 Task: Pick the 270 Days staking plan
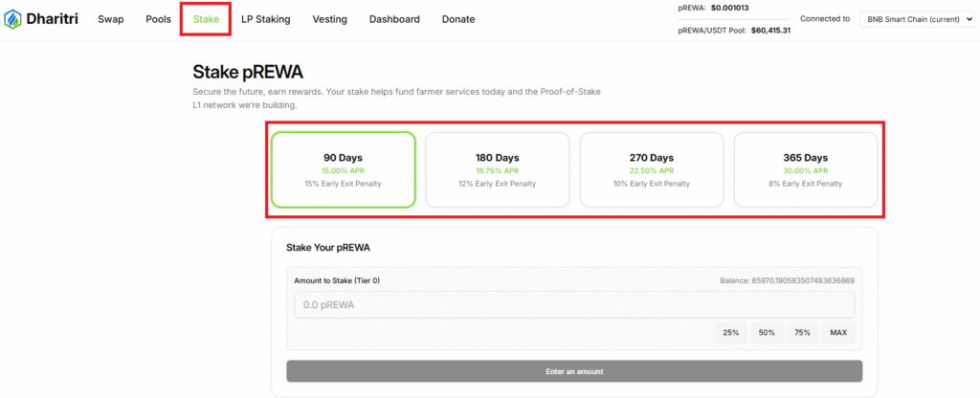651,169
